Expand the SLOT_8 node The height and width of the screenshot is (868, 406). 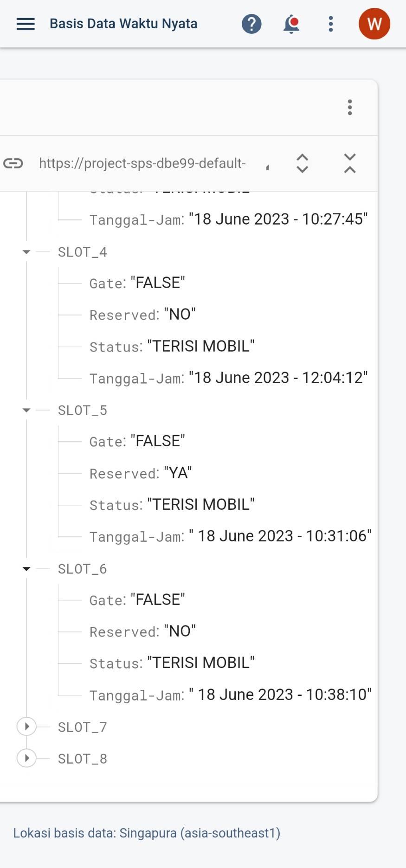pyautogui.click(x=26, y=758)
